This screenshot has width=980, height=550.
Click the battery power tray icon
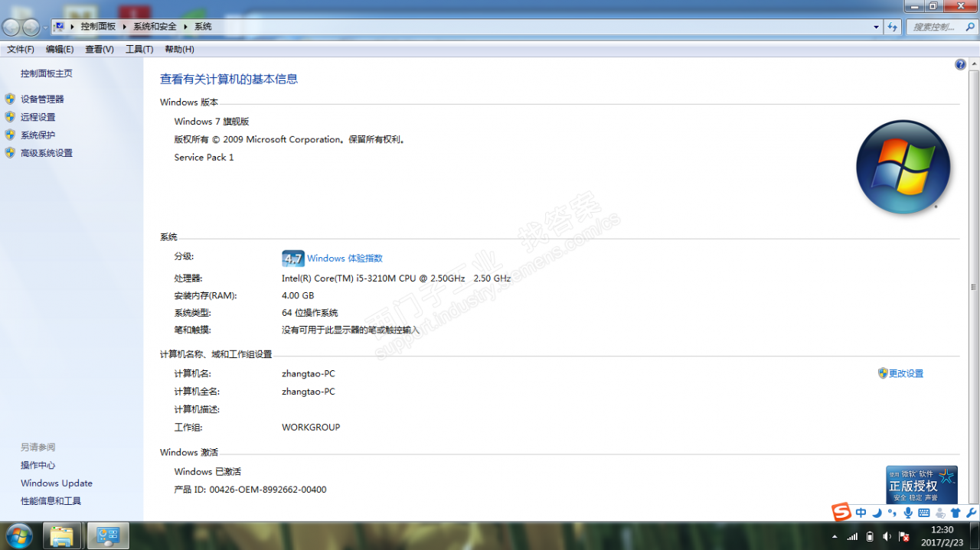pos(870,536)
